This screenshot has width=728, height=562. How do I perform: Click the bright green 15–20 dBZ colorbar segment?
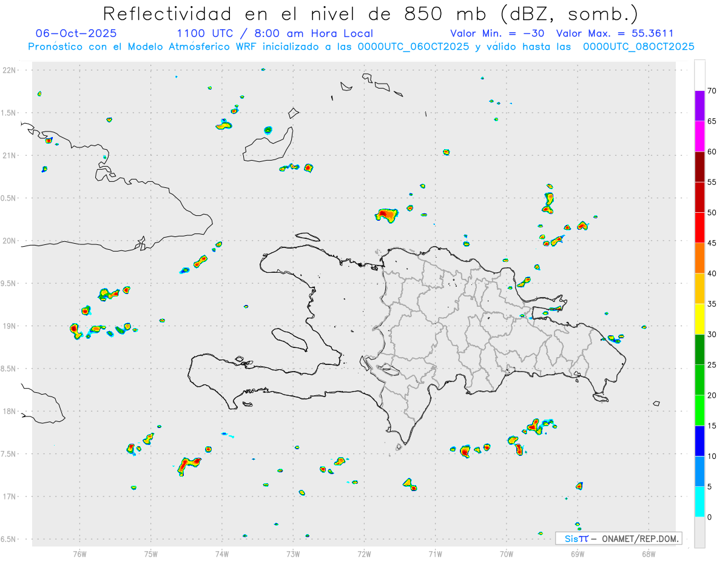click(700, 410)
